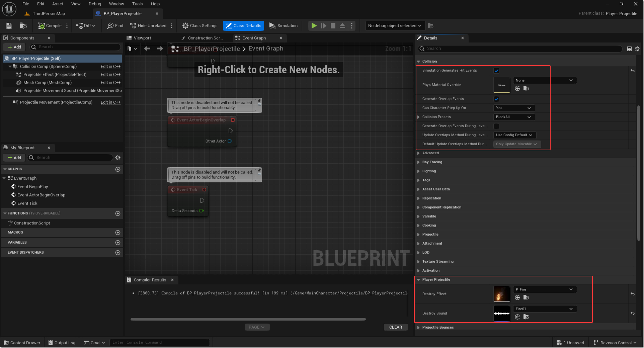The width and height of the screenshot is (644, 348).
Task: Open the Phys Material Override dropdown
Action: pyautogui.click(x=545, y=80)
